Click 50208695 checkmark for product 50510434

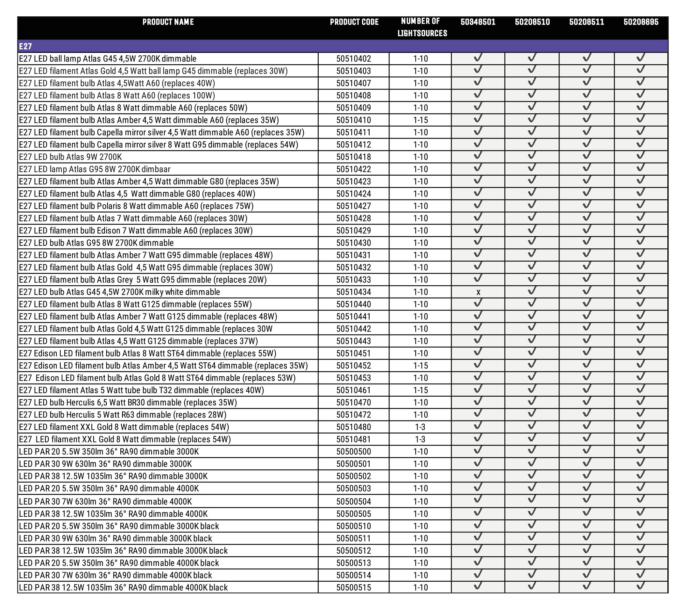(641, 291)
